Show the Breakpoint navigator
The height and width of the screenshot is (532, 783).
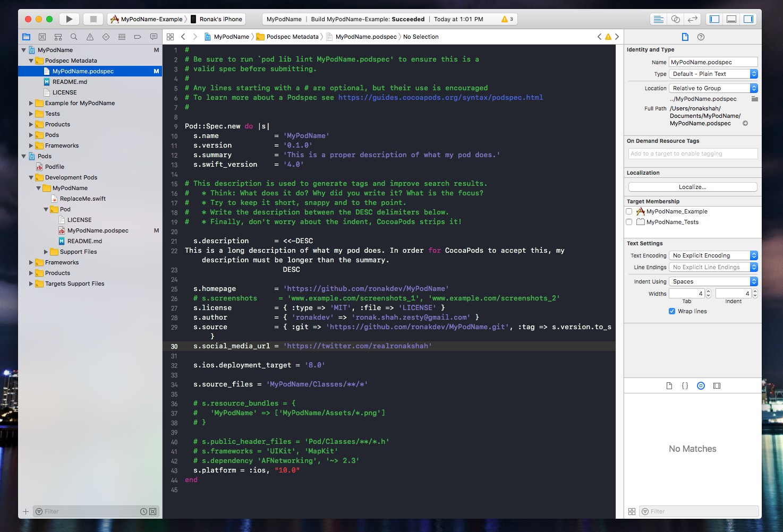coord(138,37)
